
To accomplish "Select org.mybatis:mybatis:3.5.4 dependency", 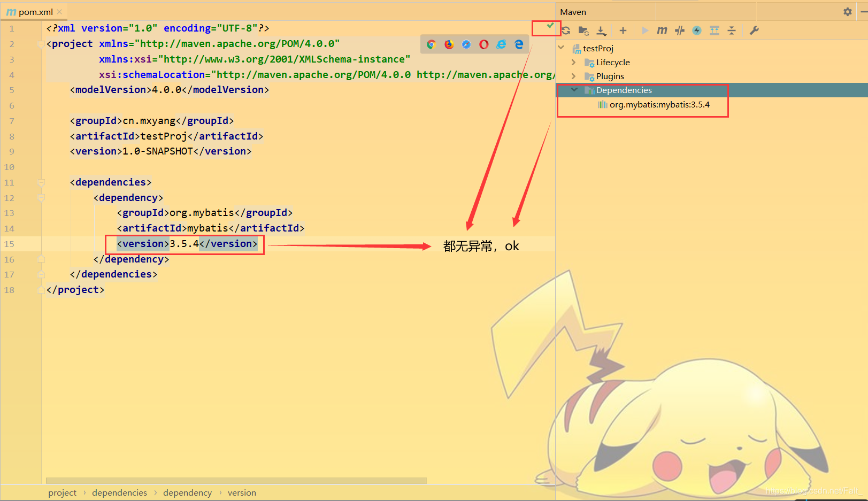I will pos(659,104).
